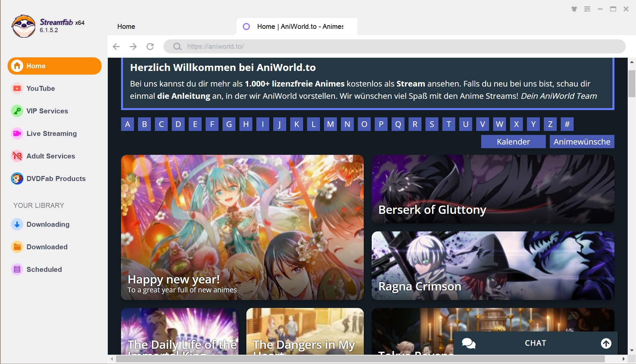Open Ragna Crimson anime card
636x364 pixels.
pos(493,266)
